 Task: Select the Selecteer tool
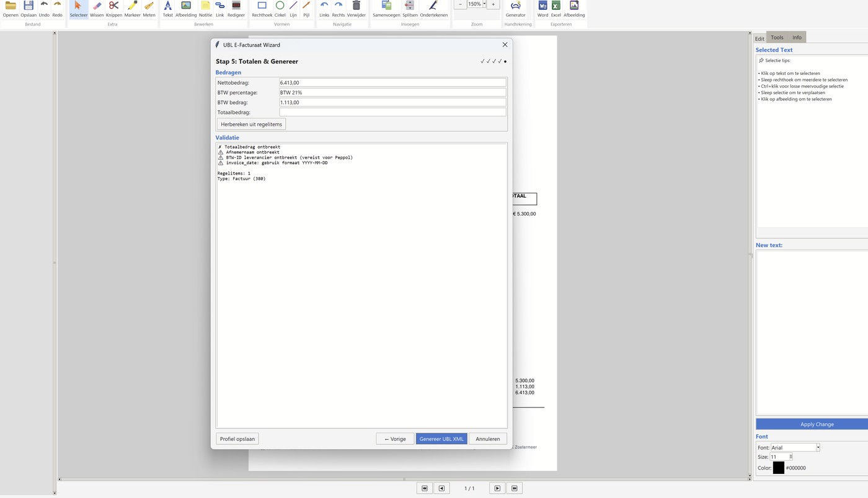pos(78,9)
